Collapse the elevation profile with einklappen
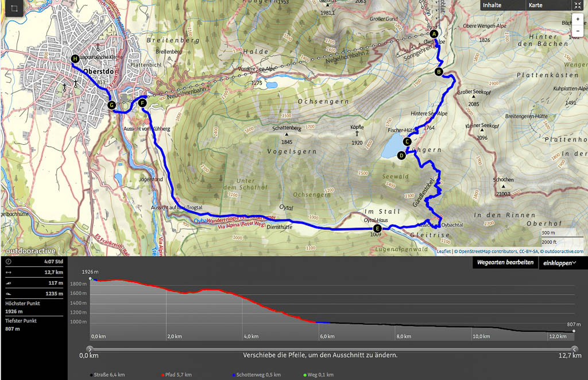 pyautogui.click(x=560, y=263)
